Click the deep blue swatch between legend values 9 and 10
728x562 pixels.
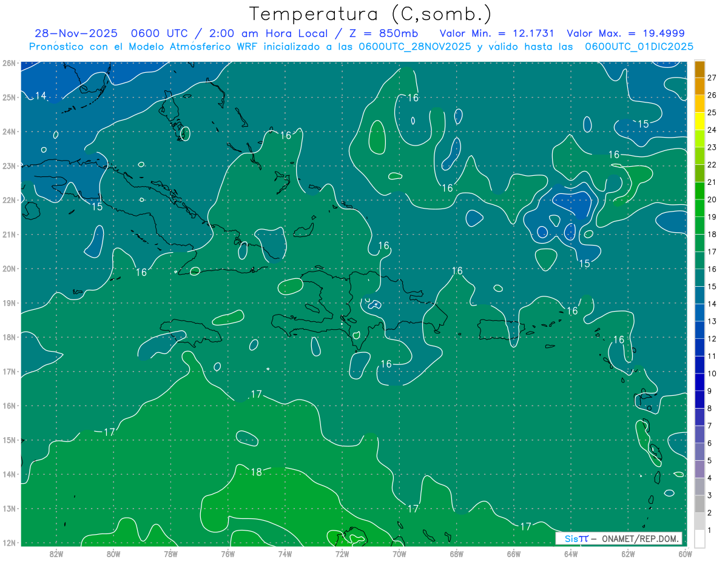(699, 382)
